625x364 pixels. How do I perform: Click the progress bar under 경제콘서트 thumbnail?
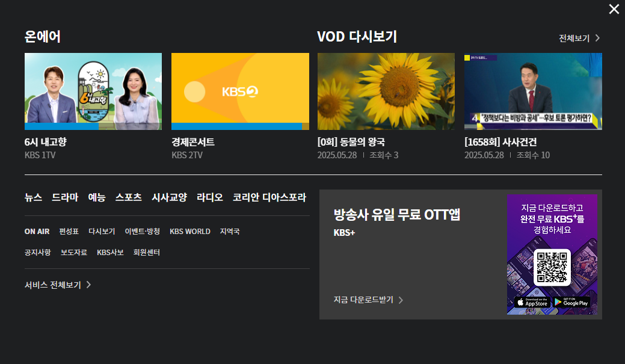240,126
